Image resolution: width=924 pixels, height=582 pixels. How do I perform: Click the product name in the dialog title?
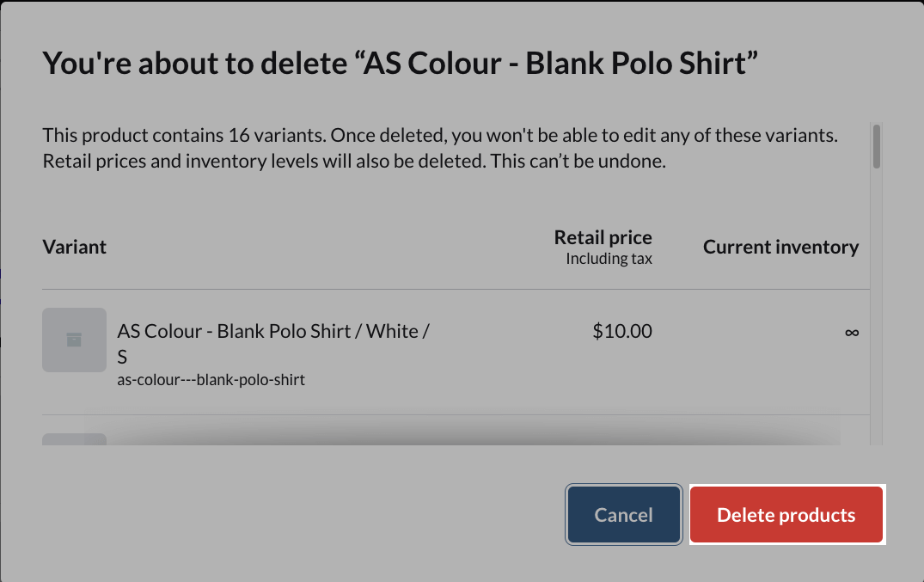click(560, 63)
